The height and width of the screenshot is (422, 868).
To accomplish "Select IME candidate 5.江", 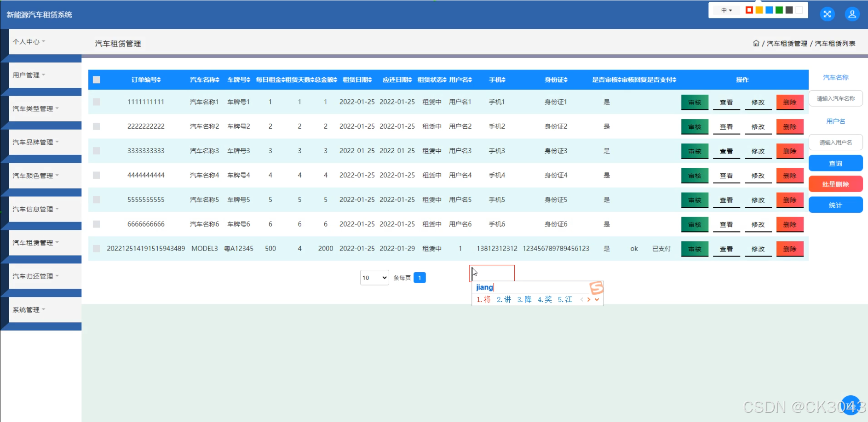I will tap(565, 299).
